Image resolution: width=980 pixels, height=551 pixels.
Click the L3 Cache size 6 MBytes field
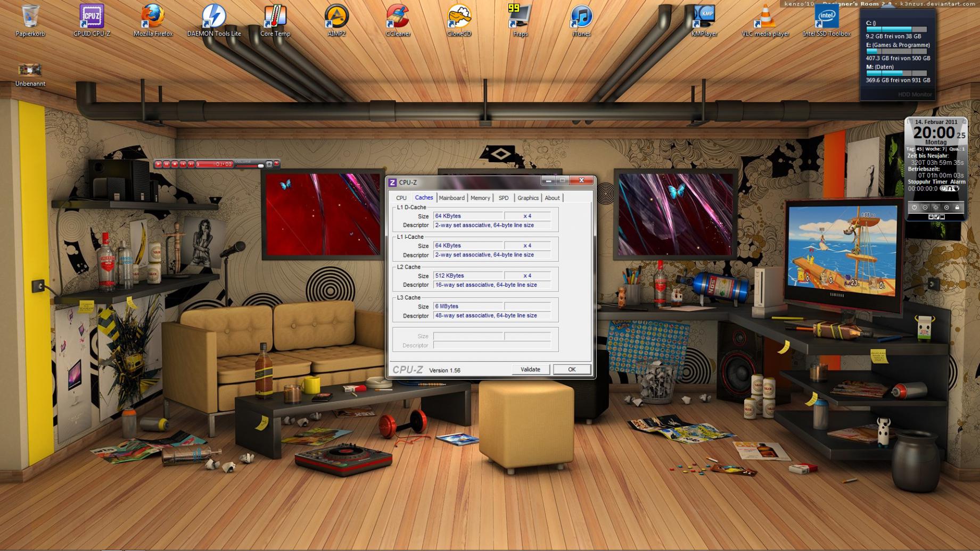coord(468,306)
